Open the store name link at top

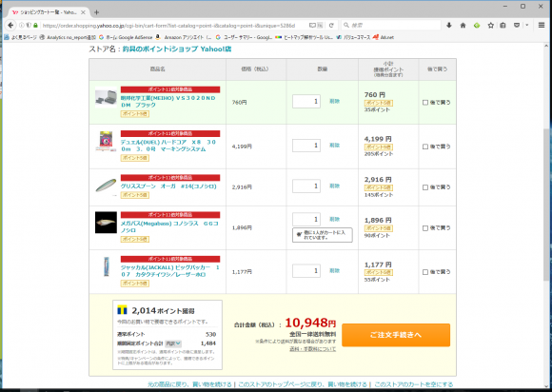pos(177,49)
